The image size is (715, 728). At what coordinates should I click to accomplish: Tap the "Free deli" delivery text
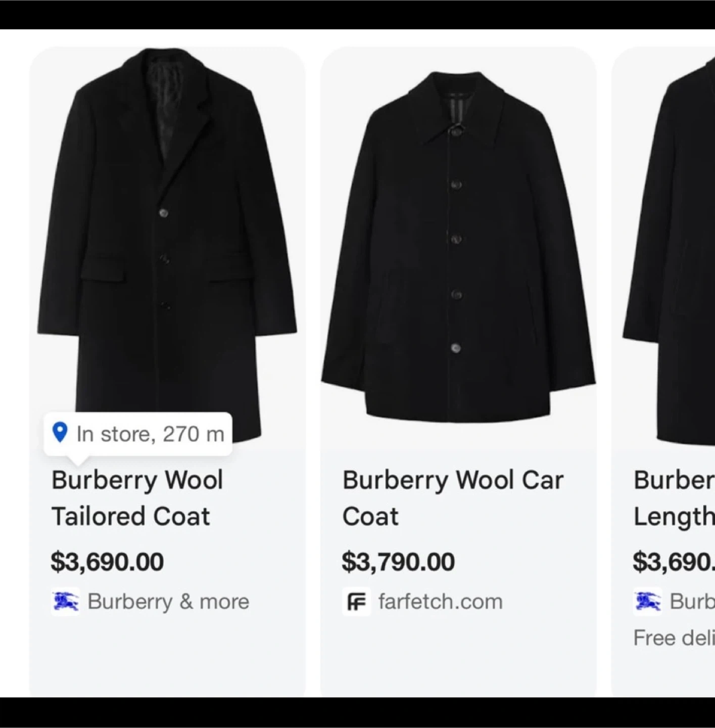[674, 638]
